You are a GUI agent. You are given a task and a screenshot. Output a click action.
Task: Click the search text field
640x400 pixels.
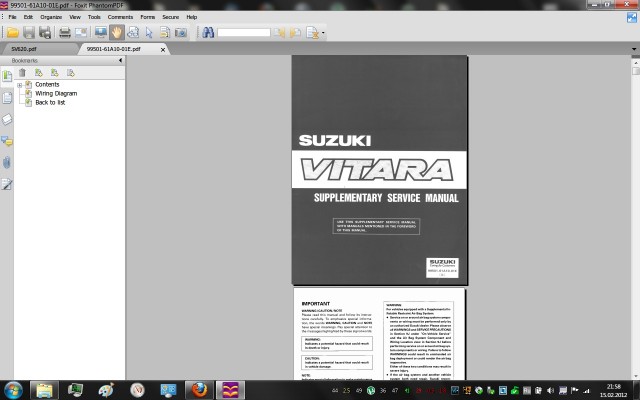pos(243,32)
